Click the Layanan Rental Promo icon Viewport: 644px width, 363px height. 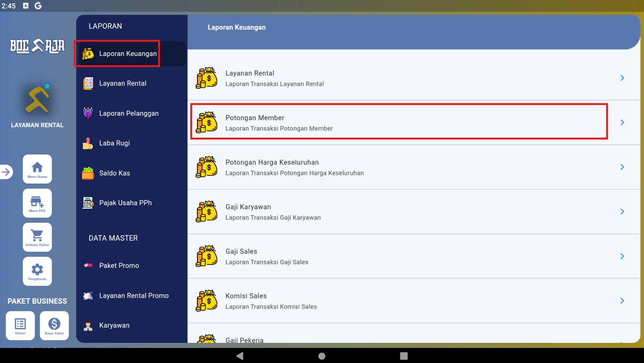coord(88,296)
